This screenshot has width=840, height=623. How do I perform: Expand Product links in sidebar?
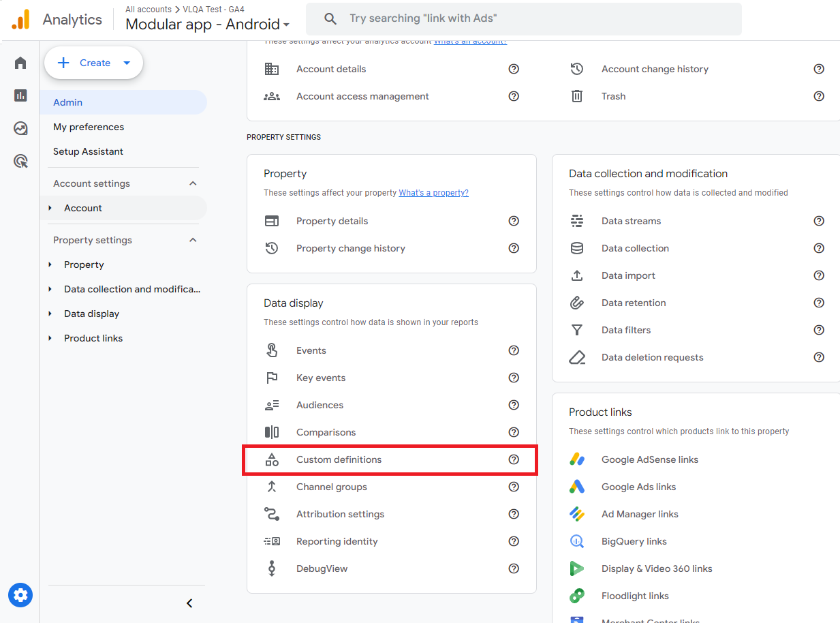[x=50, y=338]
